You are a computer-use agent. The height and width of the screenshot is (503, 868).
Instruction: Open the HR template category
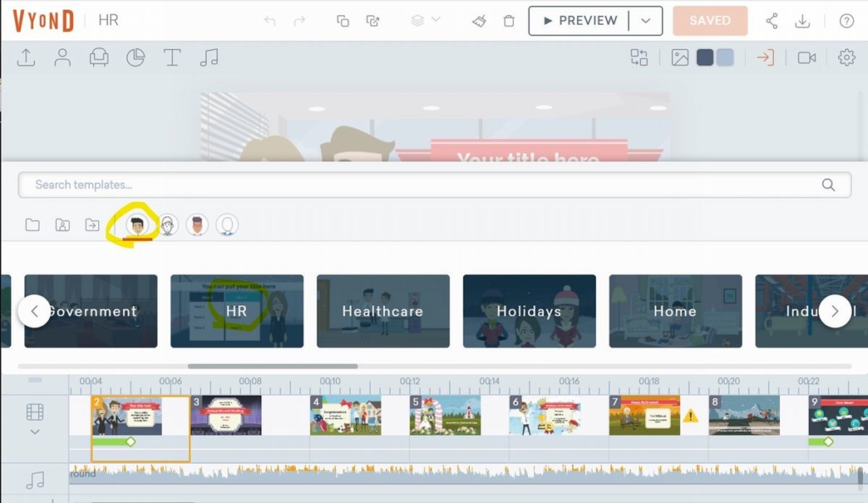click(x=237, y=311)
